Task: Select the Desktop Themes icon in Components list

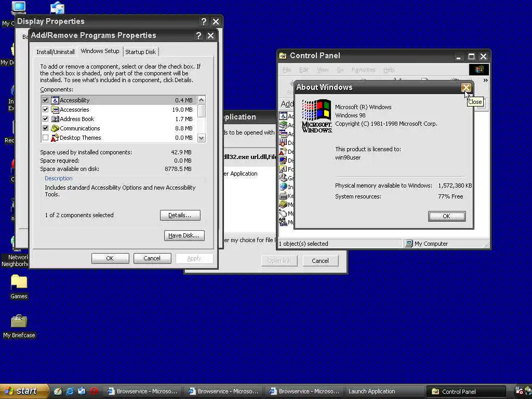Action: [55, 138]
